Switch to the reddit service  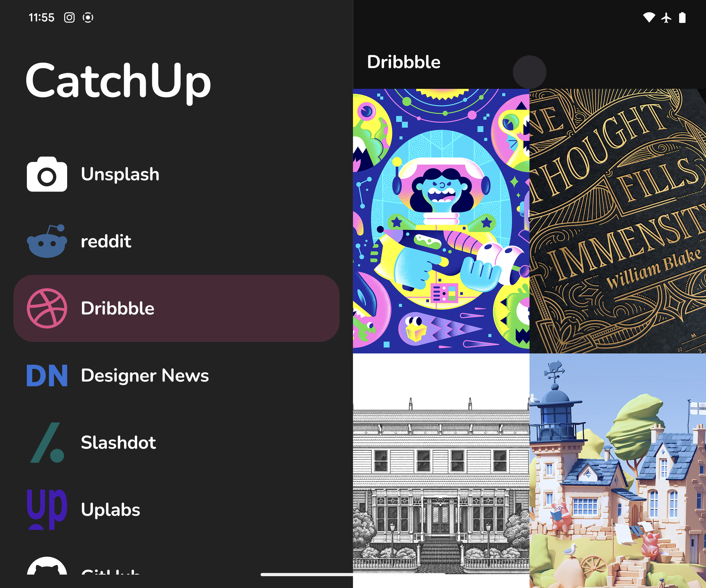tap(176, 241)
